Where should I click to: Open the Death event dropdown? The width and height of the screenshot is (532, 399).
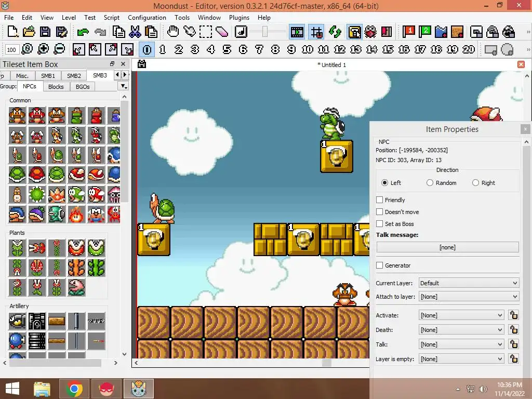(461, 330)
